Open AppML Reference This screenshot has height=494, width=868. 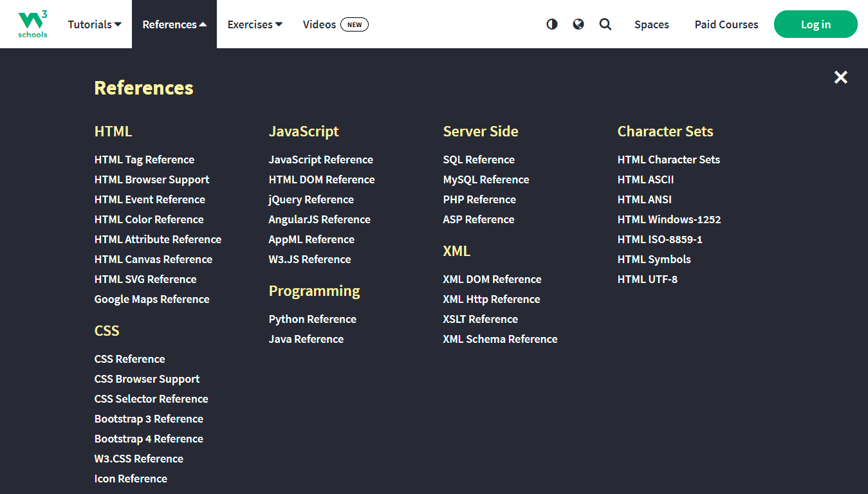[311, 239]
